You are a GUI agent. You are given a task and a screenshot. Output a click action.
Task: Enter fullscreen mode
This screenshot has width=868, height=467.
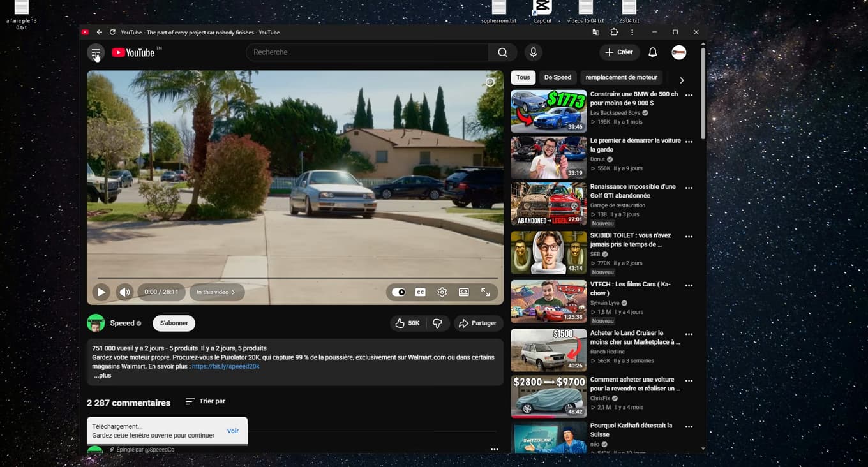(x=486, y=292)
